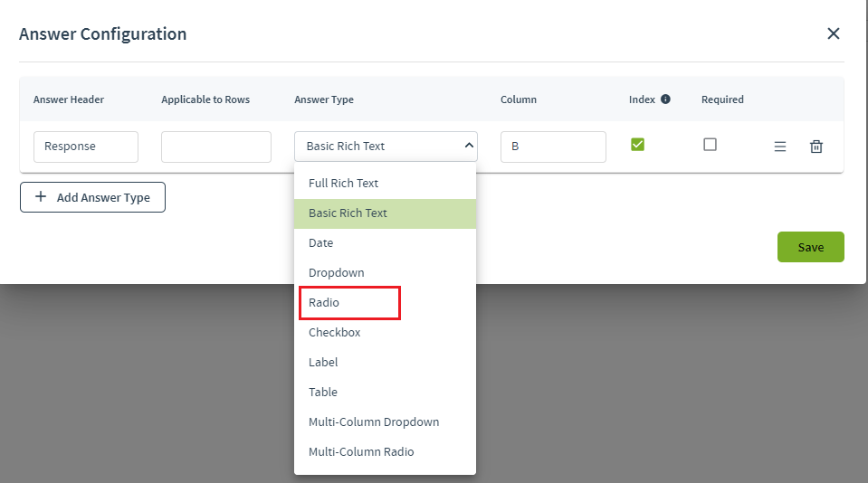The height and width of the screenshot is (483, 868).
Task: Save the answer configuration
Action: (x=810, y=247)
